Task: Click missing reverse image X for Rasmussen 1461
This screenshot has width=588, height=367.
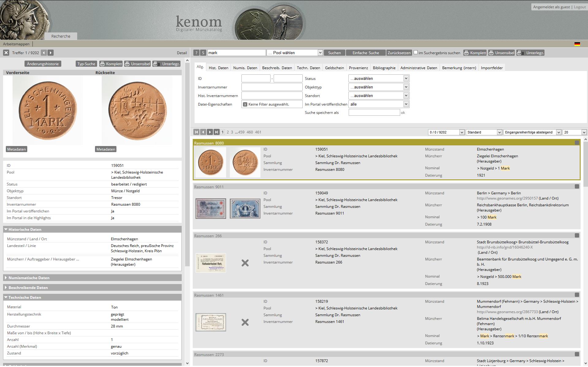Action: coord(245,322)
